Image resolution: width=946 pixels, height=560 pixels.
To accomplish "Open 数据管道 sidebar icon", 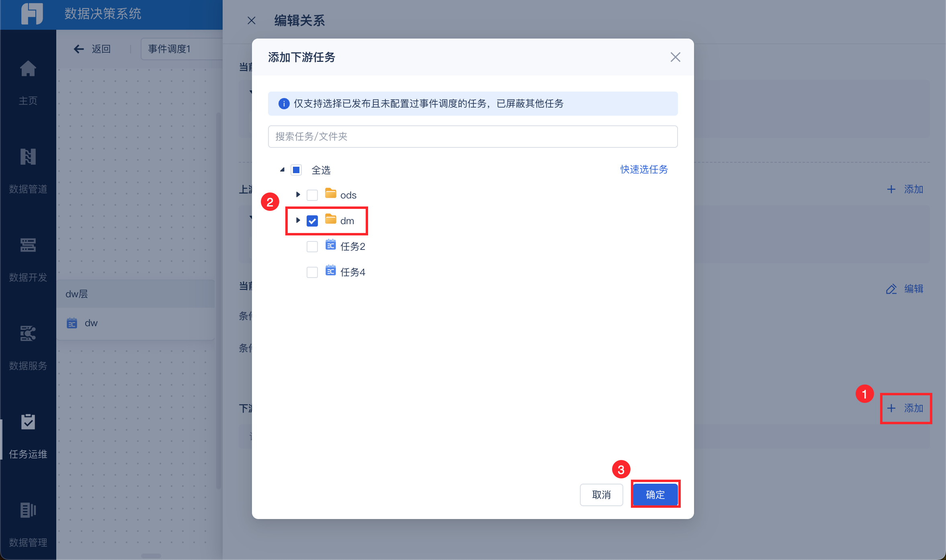I will [28, 157].
